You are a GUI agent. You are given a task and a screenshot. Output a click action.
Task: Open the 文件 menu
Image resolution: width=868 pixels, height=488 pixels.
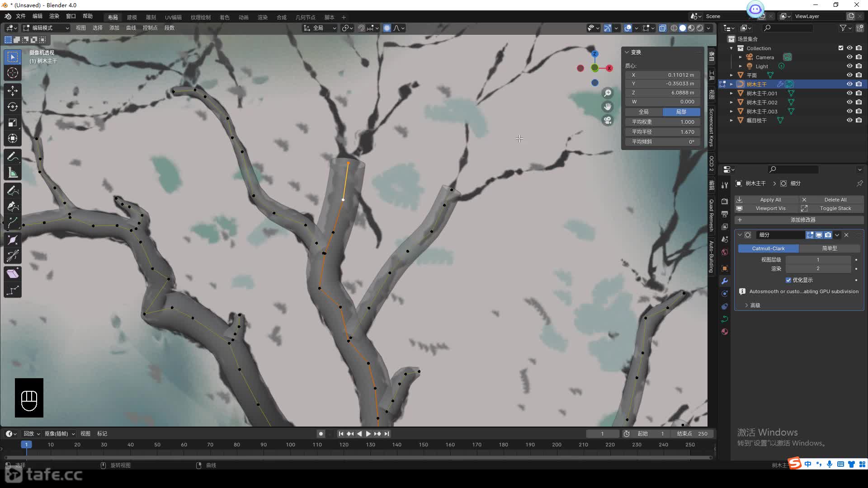pyautogui.click(x=21, y=16)
